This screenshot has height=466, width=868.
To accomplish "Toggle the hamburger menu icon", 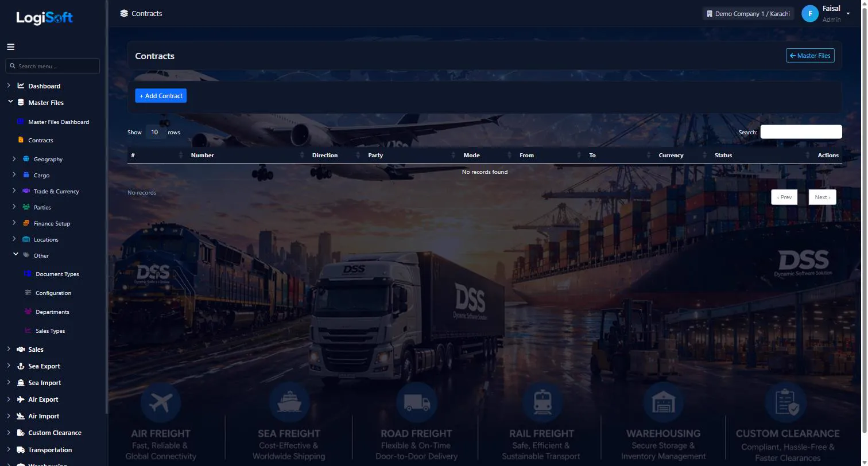I will click(10, 47).
